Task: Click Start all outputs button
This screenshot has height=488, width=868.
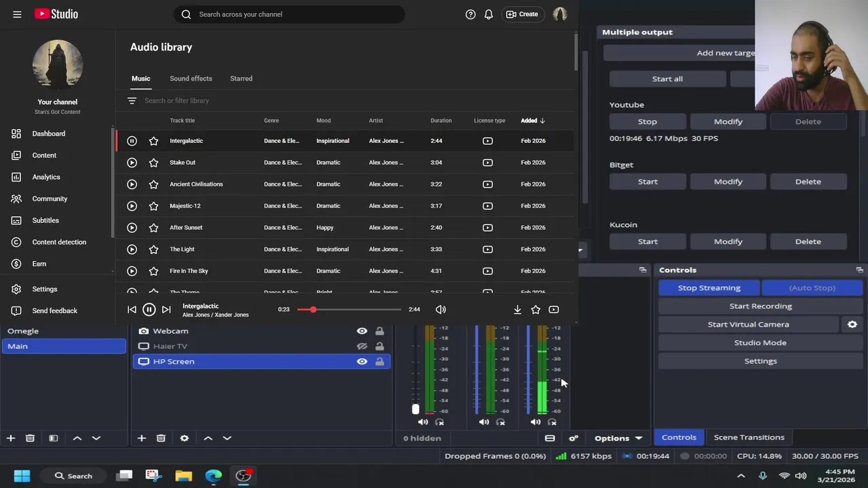Action: click(x=668, y=79)
